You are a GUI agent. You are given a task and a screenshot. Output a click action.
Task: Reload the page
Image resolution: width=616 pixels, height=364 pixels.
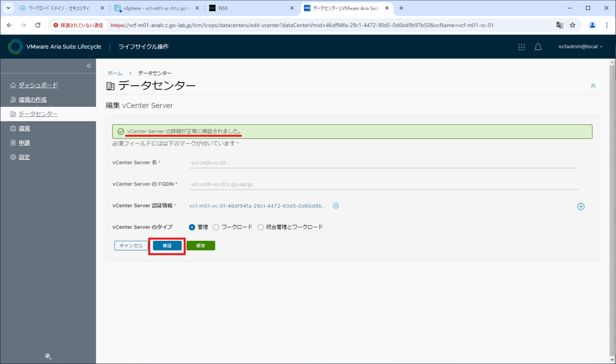tap(38, 25)
